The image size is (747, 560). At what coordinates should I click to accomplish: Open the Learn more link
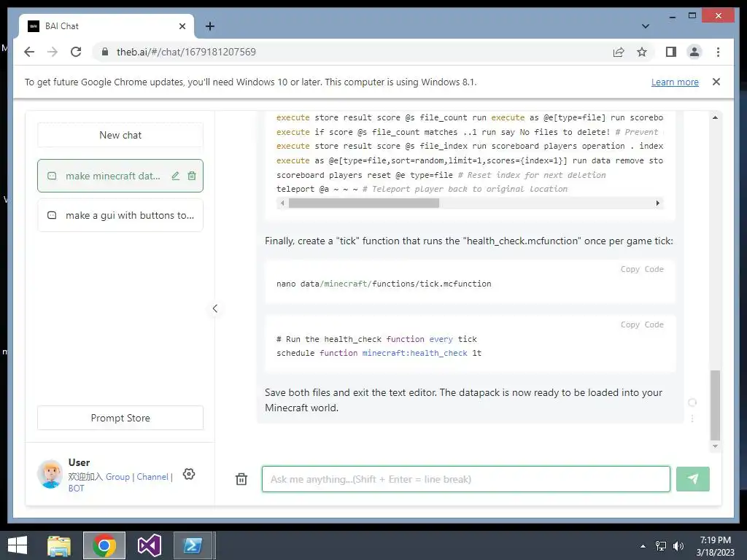(675, 82)
